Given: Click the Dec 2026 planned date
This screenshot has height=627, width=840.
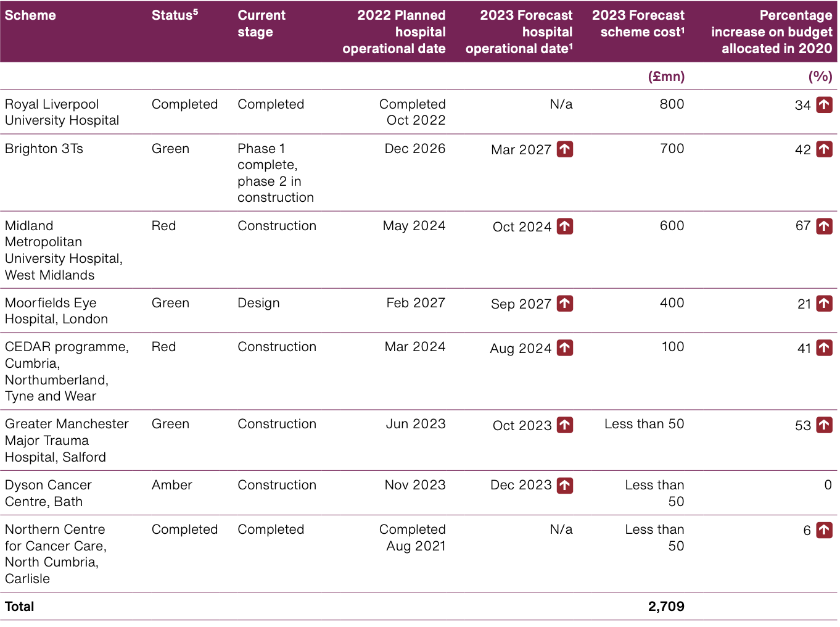Looking at the screenshot, I should pyautogui.click(x=414, y=149).
